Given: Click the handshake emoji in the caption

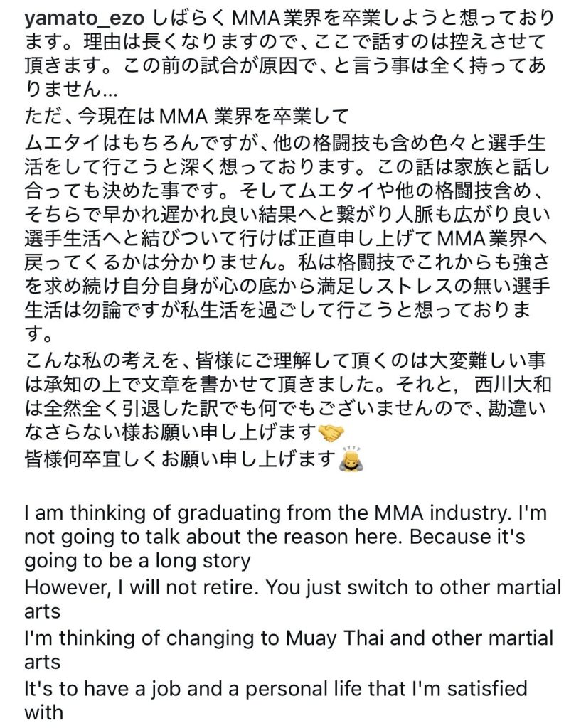Looking at the screenshot, I should coord(331,433).
